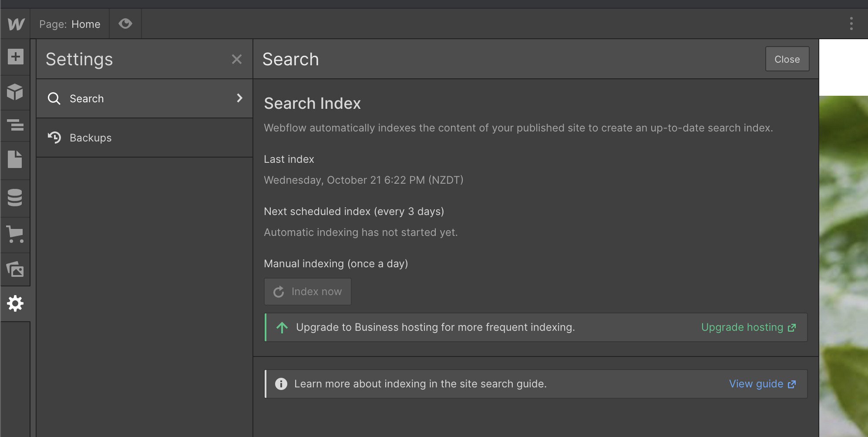Viewport: 868px width, 437px height.
Task: Click the Upgrade hosting link
Action: tap(748, 327)
